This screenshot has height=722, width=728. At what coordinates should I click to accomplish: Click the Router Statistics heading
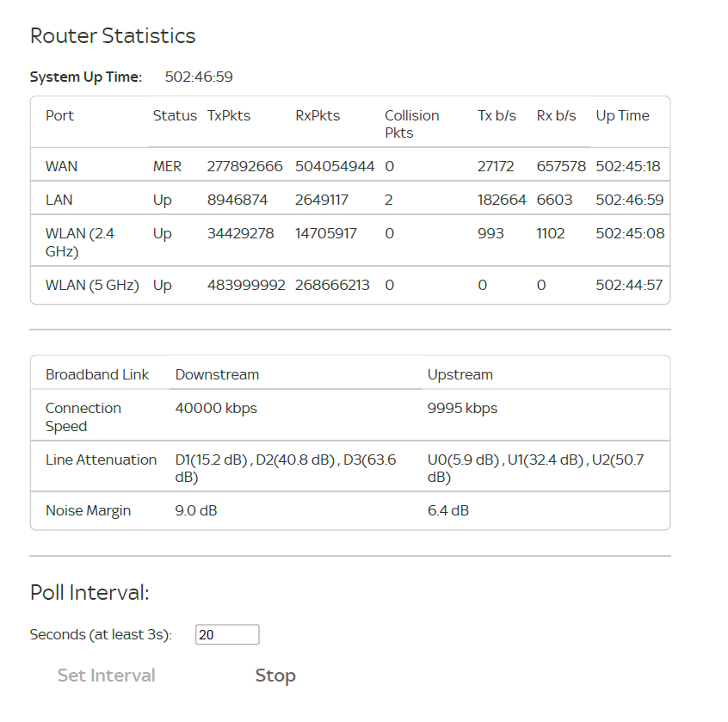click(113, 36)
